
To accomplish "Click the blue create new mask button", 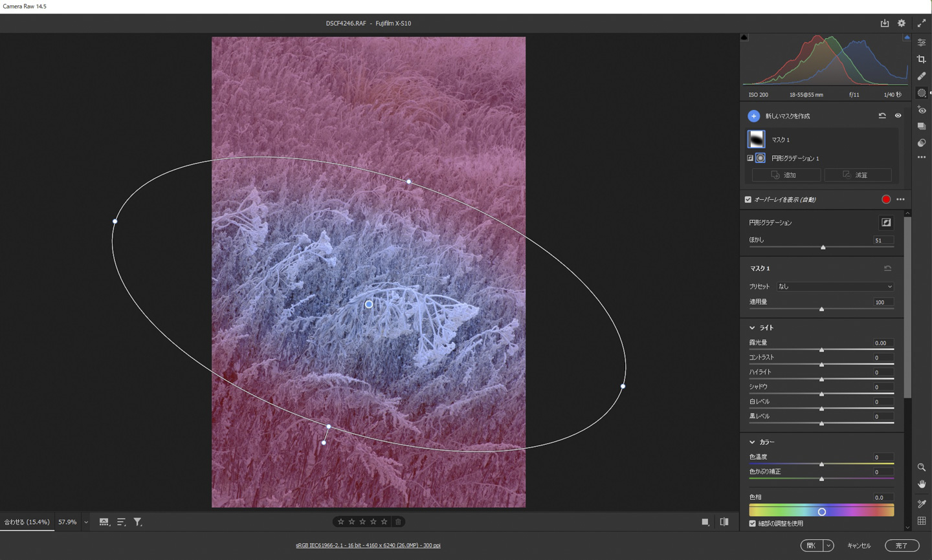I will click(753, 116).
